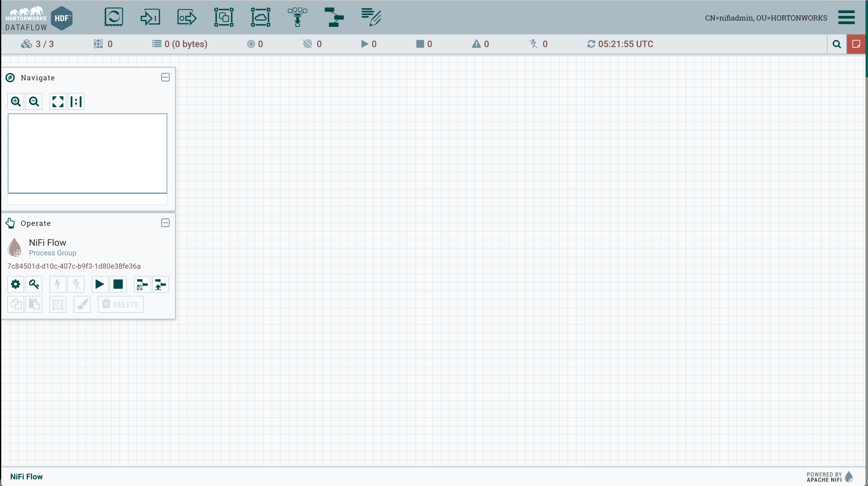Screen dimensions: 868x486
Task: Select the Label toolbar icon
Action: (x=371, y=17)
